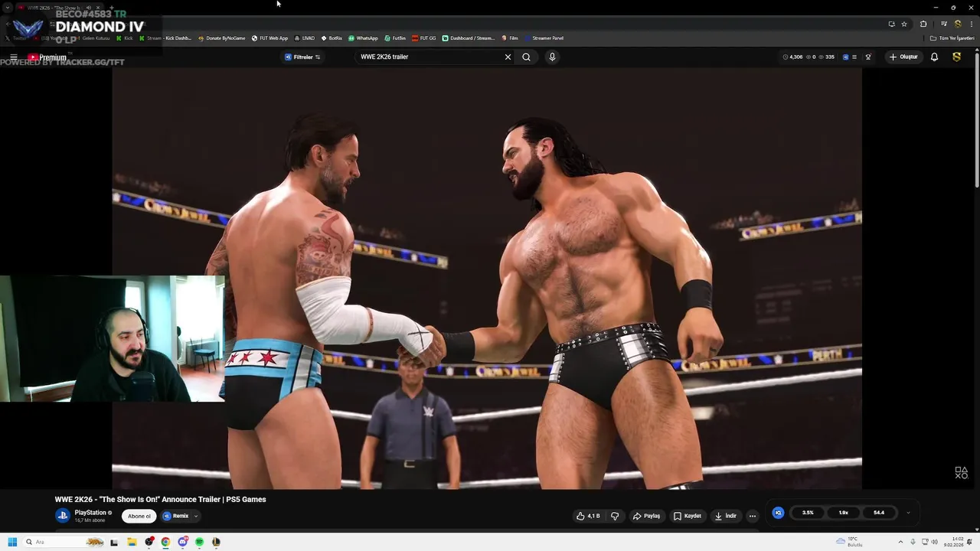Click the 3.5% stat pill
980x551 pixels.
click(808, 513)
